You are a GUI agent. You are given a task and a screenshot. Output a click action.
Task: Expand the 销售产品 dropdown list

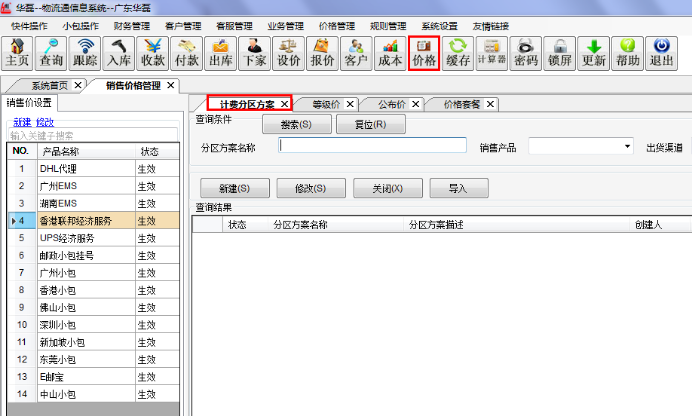coord(627,146)
